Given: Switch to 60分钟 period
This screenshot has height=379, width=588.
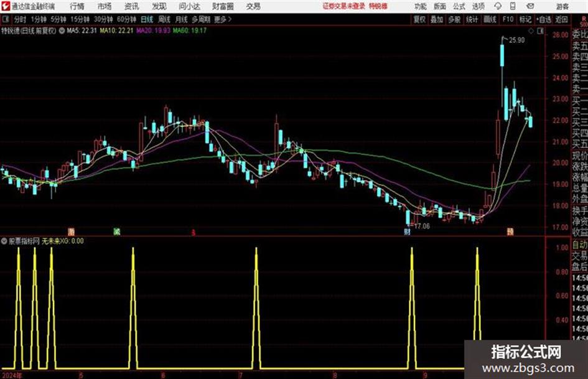Looking at the screenshot, I should [x=127, y=19].
